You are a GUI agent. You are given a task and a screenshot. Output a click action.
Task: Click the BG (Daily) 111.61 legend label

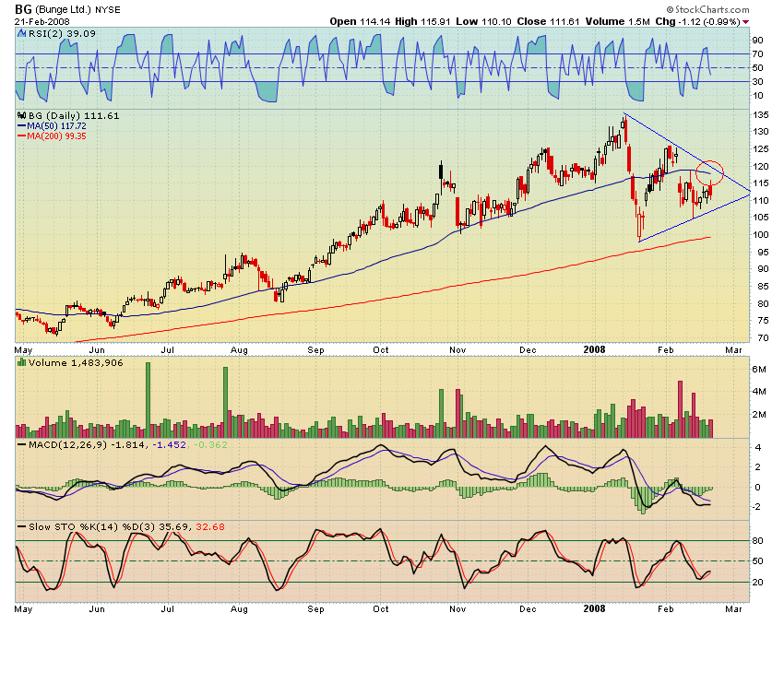tap(74, 115)
